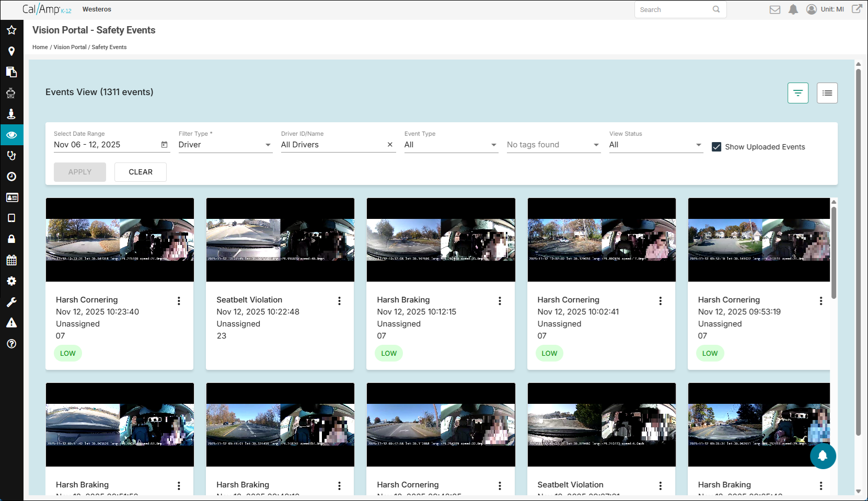Click the Westeros organization name

click(x=97, y=9)
